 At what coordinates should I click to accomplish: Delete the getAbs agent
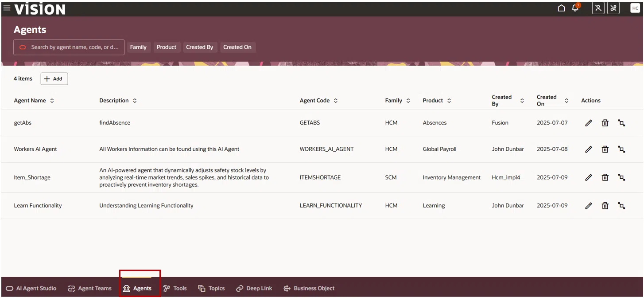tap(605, 123)
